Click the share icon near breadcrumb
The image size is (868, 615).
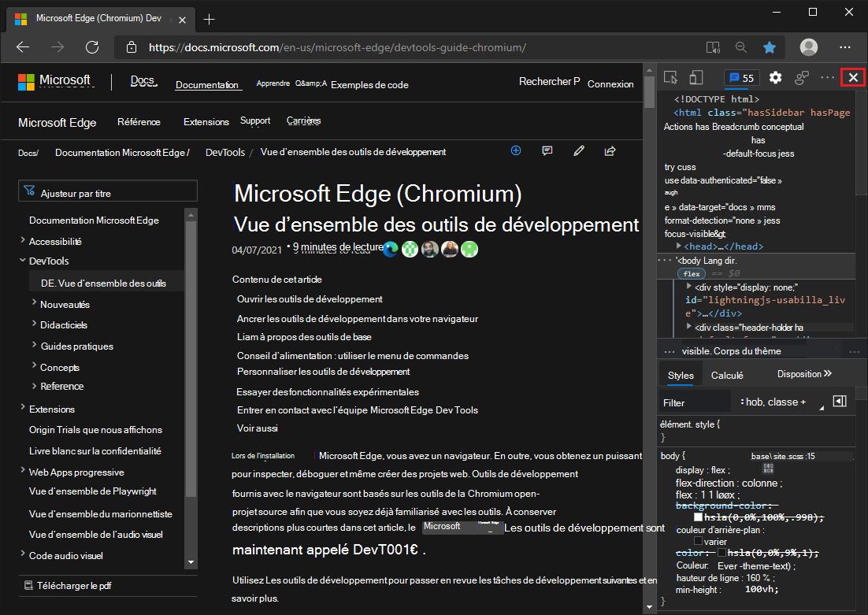coord(610,150)
